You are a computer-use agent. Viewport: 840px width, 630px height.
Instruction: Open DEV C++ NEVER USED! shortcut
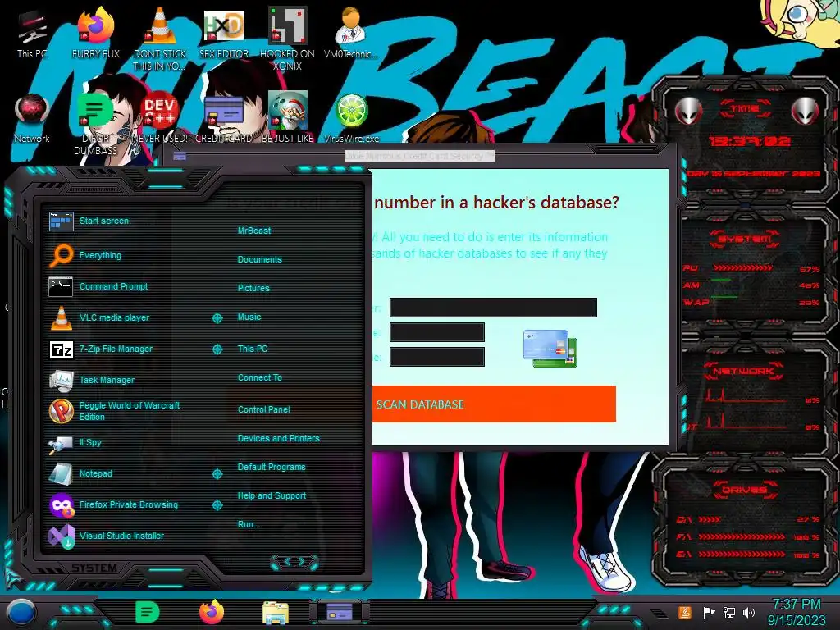pos(160,118)
